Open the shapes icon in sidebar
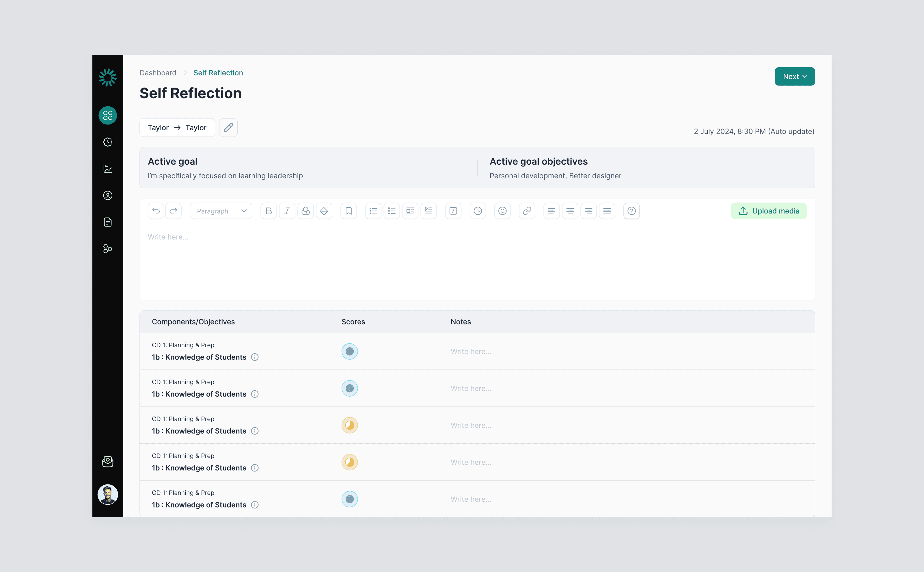 pyautogui.click(x=108, y=248)
